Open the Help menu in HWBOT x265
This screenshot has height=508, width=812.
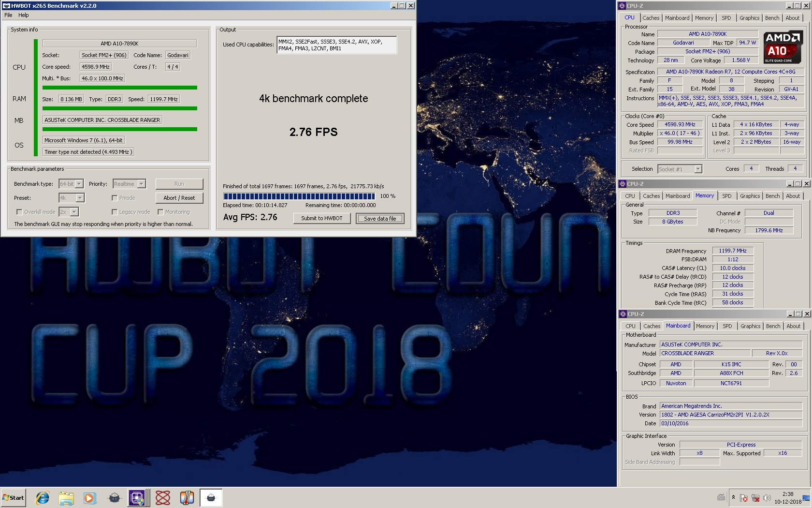point(24,15)
